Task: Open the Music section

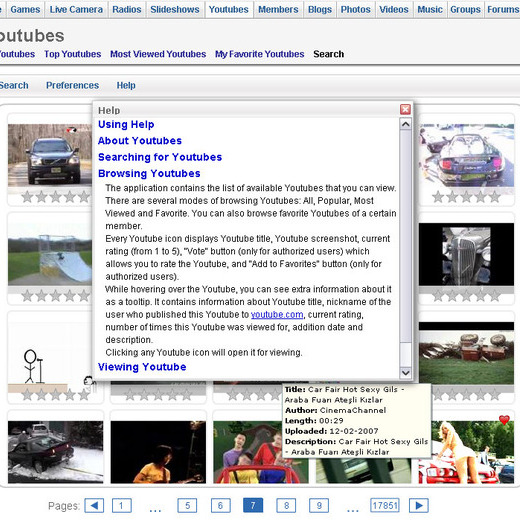Action: pos(430,9)
